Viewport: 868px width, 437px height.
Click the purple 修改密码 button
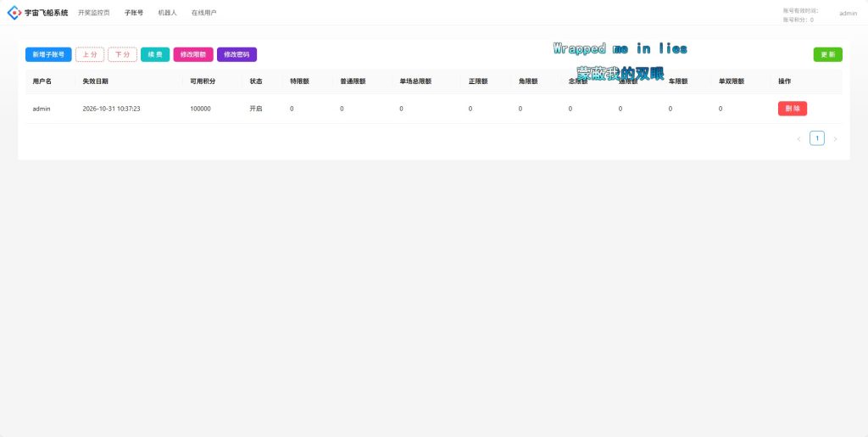coord(237,54)
